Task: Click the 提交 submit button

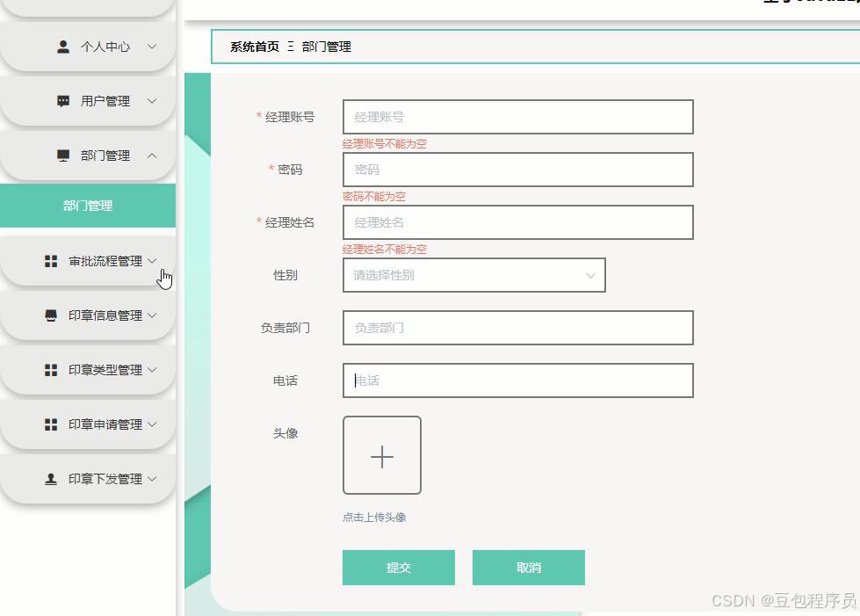Action: (x=398, y=568)
